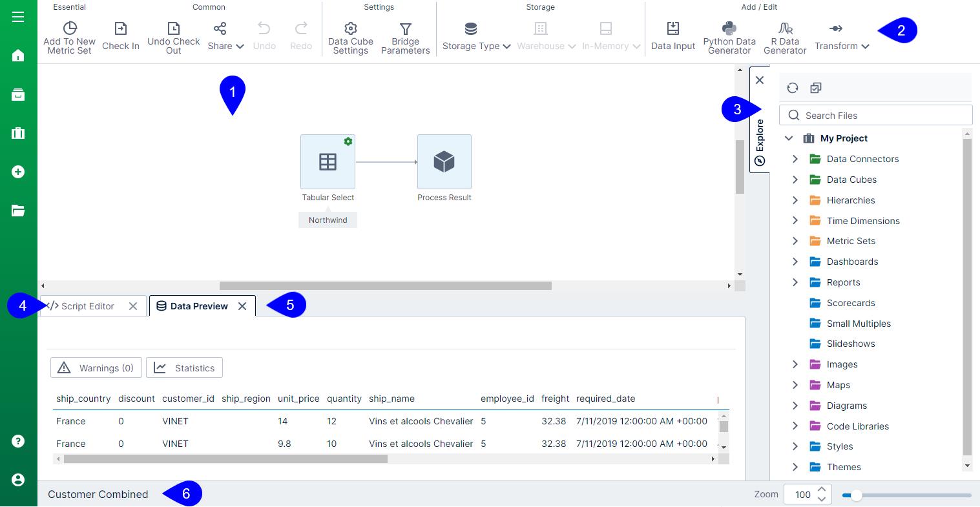The width and height of the screenshot is (980, 507).
Task: Check In the data cube
Action: pyautogui.click(x=120, y=36)
